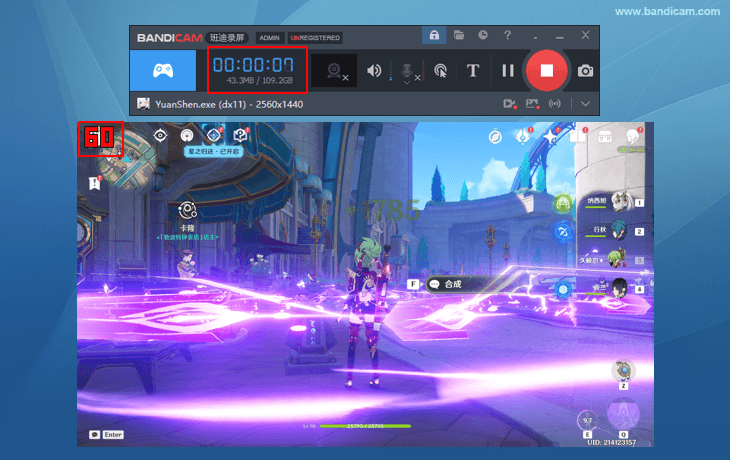Open the scheduled recording clock icon
This screenshot has height=460, width=730.
tap(483, 36)
